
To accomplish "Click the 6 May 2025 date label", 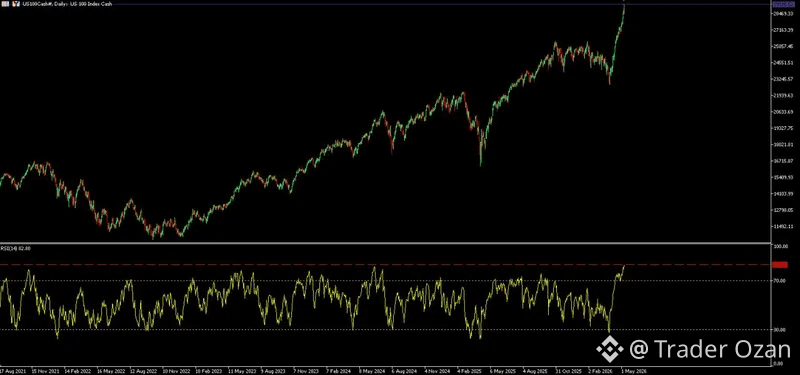I will [503, 371].
